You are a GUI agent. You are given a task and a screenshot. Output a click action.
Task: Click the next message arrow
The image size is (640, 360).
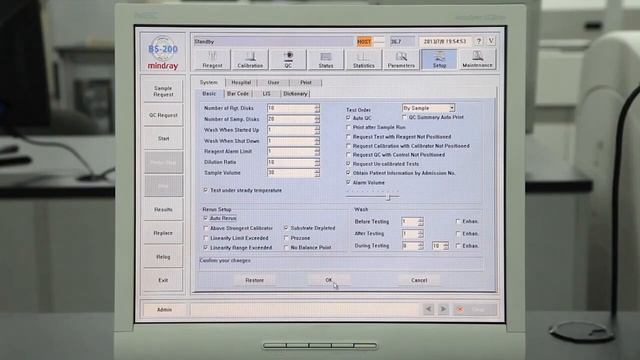(443, 309)
